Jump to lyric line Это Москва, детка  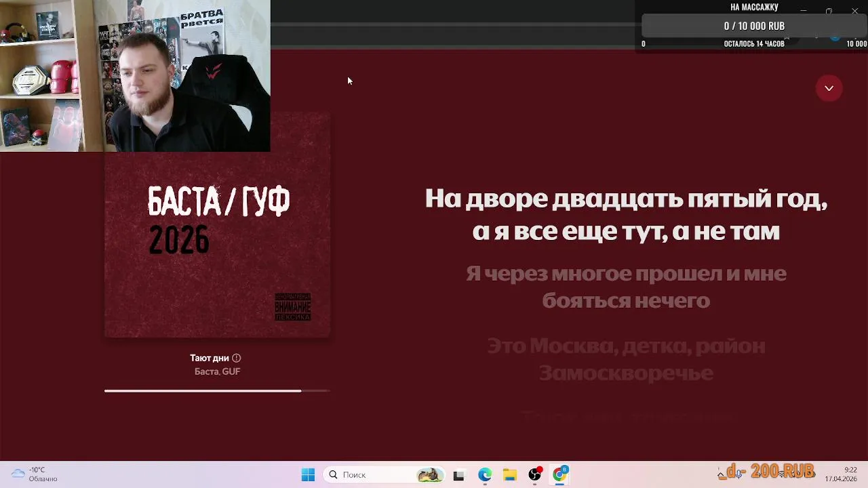click(x=626, y=359)
